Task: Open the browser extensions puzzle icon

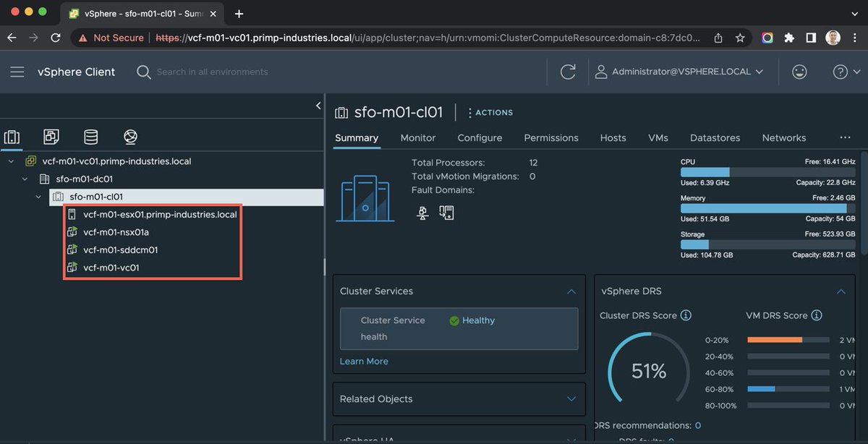Action: coord(789,37)
